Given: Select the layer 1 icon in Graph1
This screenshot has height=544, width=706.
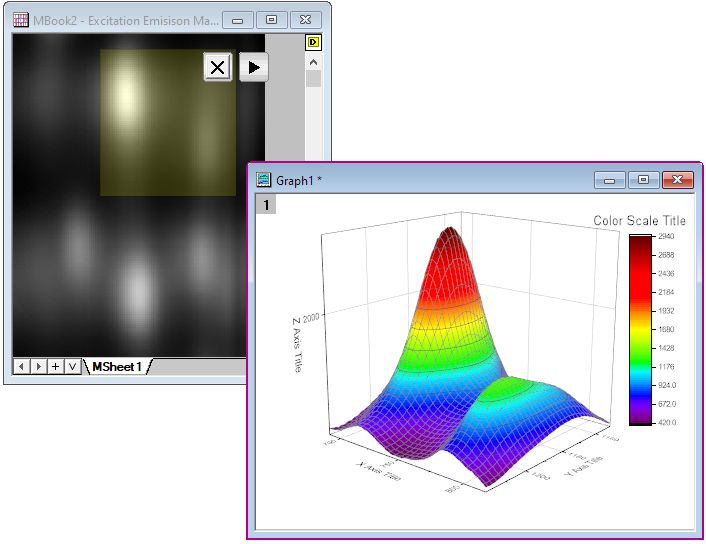Looking at the screenshot, I should [x=265, y=205].
